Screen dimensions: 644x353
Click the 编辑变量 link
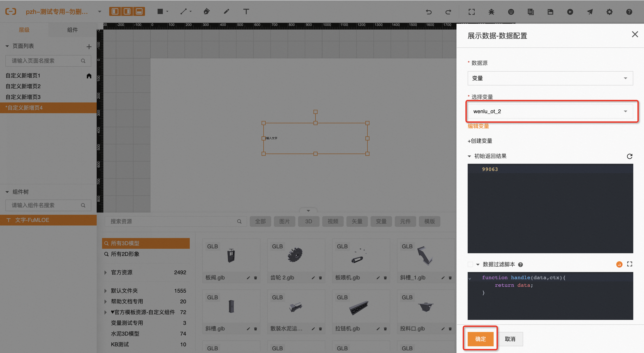(478, 126)
